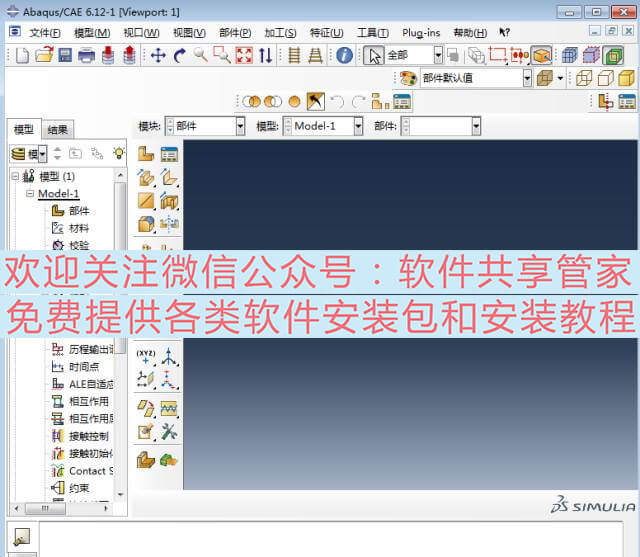
Task: Toggle wireframe render style
Action: coord(584,78)
